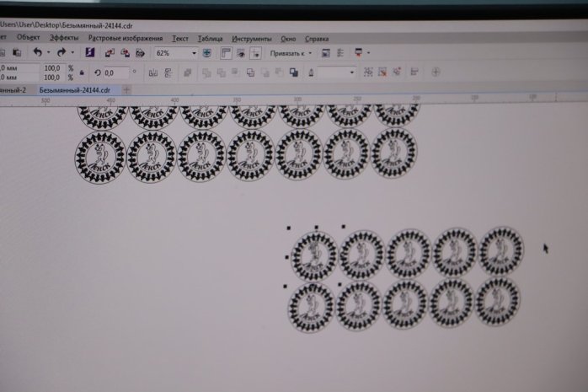This screenshot has width=588, height=392.
Task: Click the wrap text icon
Action: (368, 72)
